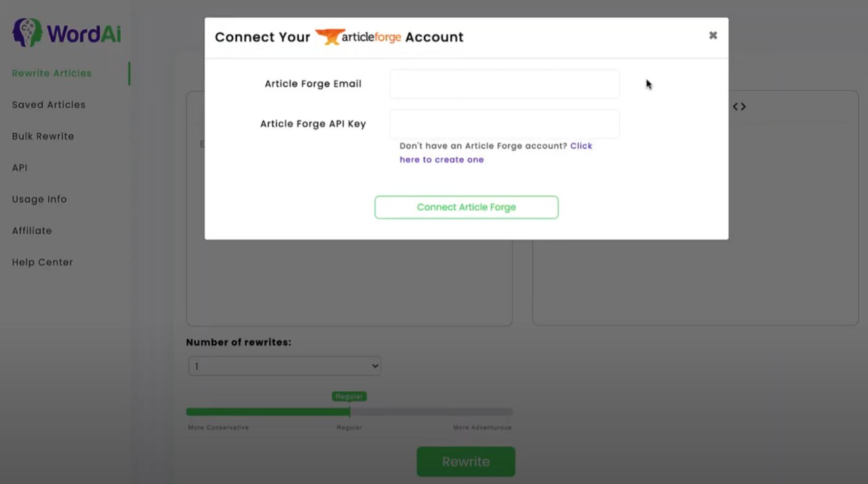
Task: Click the Regular badge above the slider
Action: [349, 396]
